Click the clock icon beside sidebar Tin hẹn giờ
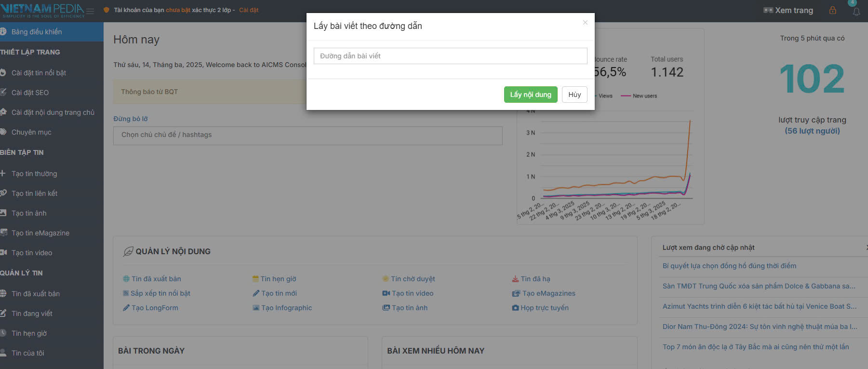868x369 pixels. click(x=3, y=333)
